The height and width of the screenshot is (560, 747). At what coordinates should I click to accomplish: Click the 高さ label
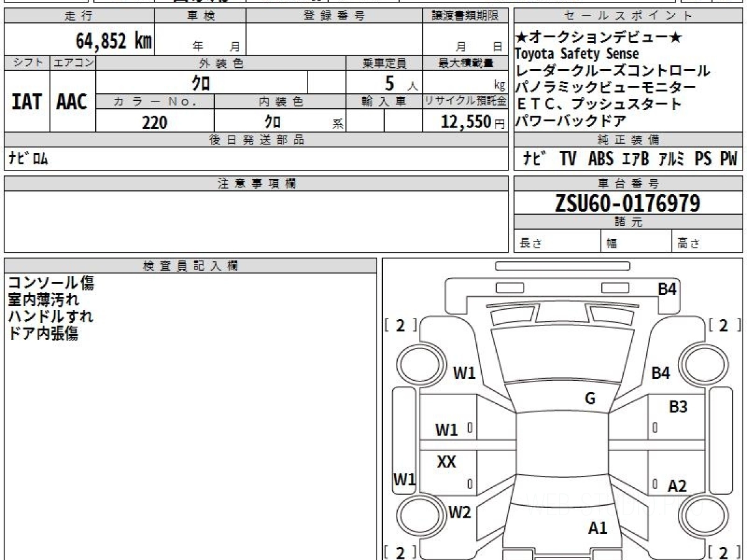(688, 243)
